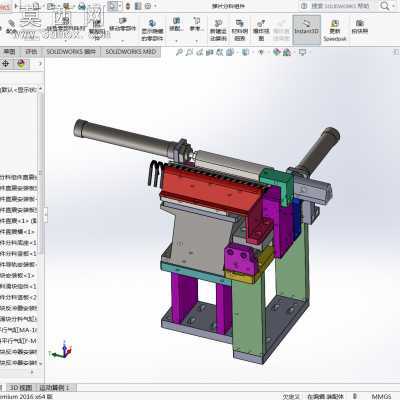This screenshot has height=400, width=400.
Task: Open the DisplayManager color ball tab
Action: point(21,64)
